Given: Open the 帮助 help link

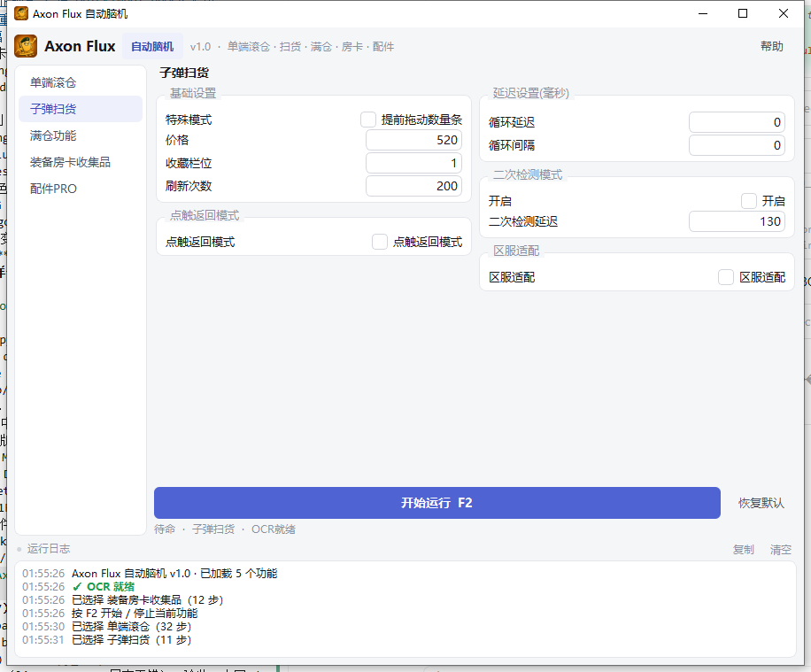Looking at the screenshot, I should tap(772, 46).
